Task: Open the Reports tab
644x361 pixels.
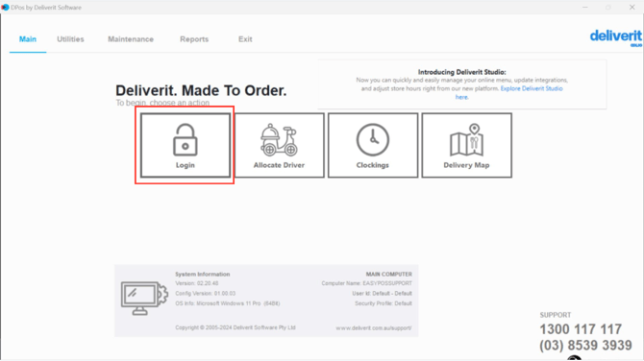Action: pyautogui.click(x=194, y=39)
